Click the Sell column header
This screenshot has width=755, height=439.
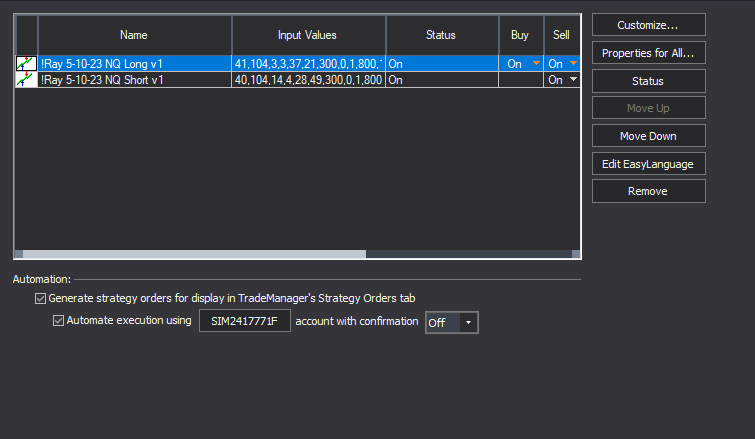point(562,35)
